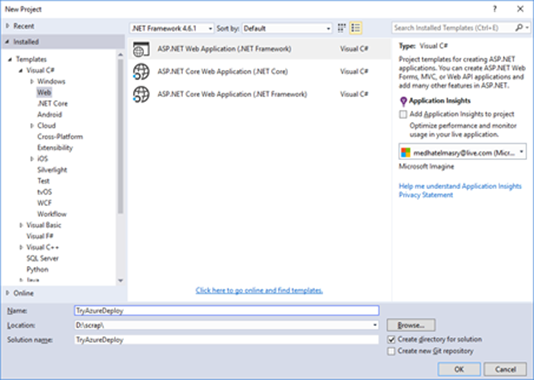This screenshot has width=534, height=380.
Task: Expand the Online section
Action: pos(8,293)
